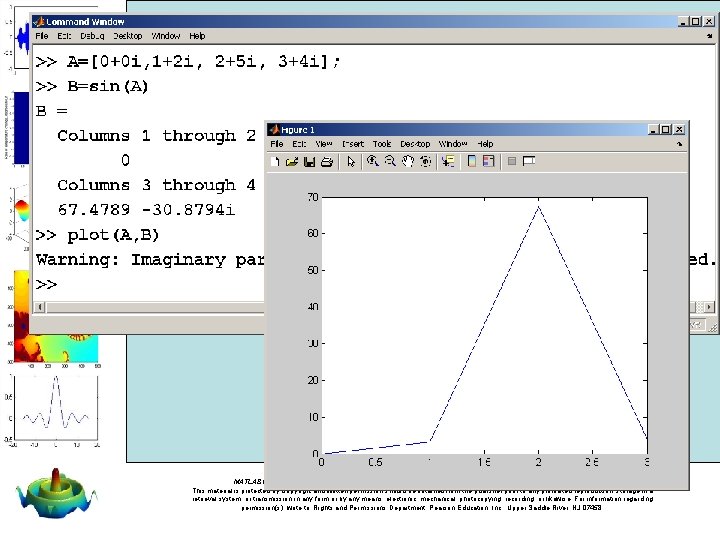Open Window menu in Figure 1 window

pyautogui.click(x=453, y=144)
